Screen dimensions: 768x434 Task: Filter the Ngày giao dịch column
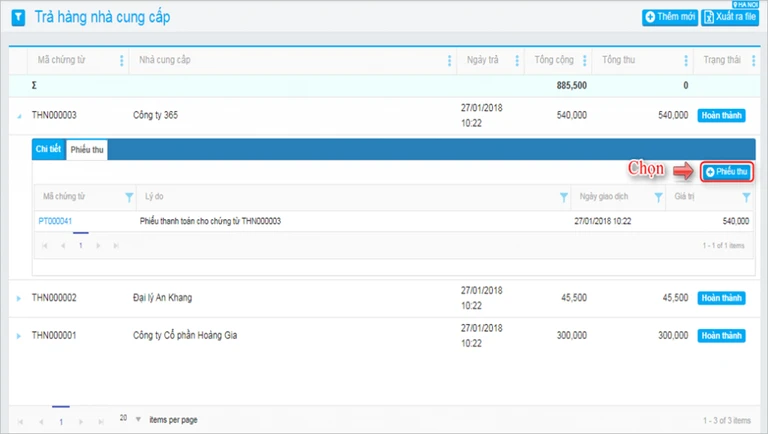pos(658,197)
